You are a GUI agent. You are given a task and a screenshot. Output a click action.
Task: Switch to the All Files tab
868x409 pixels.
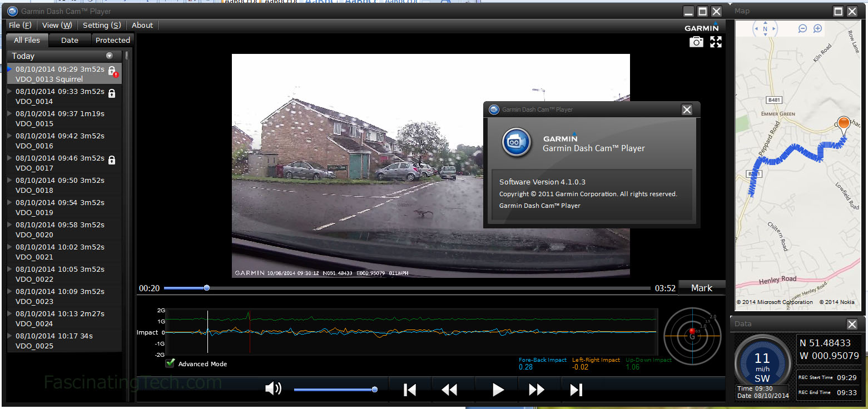pos(27,40)
